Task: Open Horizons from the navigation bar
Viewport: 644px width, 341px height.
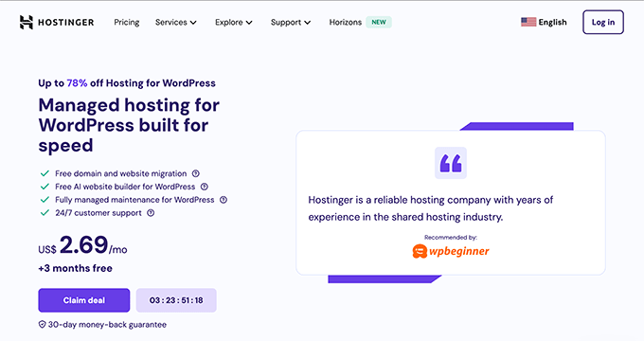Action: [x=346, y=22]
